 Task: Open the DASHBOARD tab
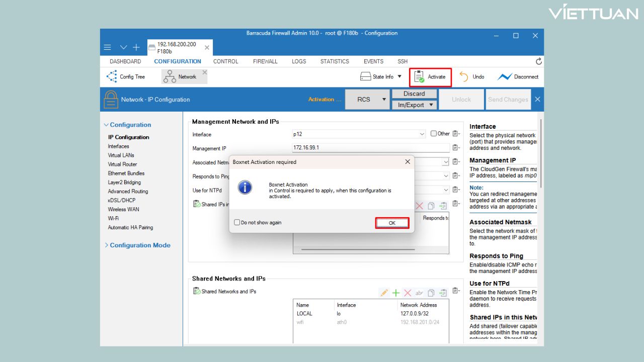[125, 61]
